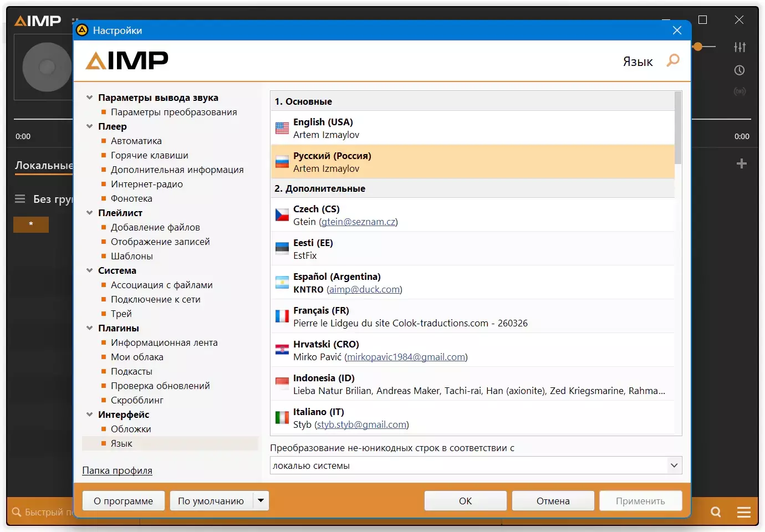The height and width of the screenshot is (532, 765).
Task: Click the Croatian flag icon
Action: [282, 350]
